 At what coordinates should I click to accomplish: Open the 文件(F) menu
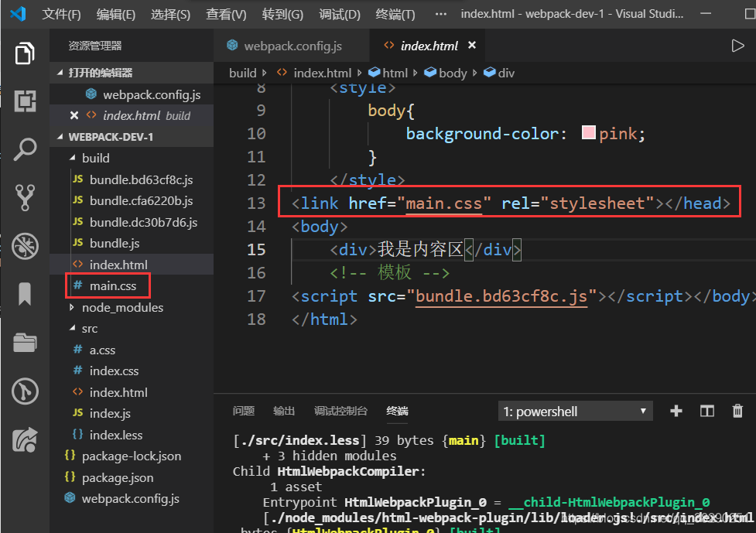(61, 14)
